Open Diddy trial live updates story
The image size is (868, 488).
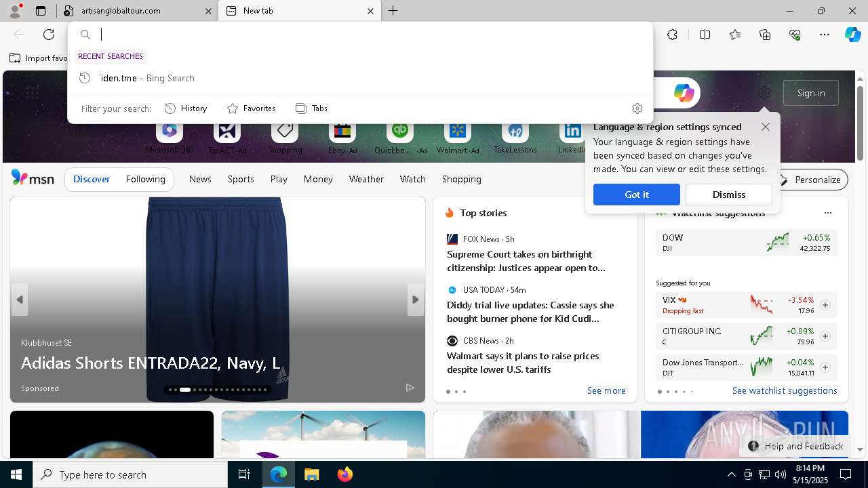point(530,312)
